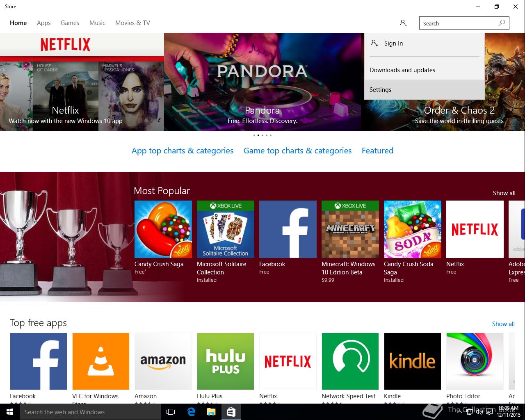
Task: Open the Amazon app tile
Action: point(163,361)
